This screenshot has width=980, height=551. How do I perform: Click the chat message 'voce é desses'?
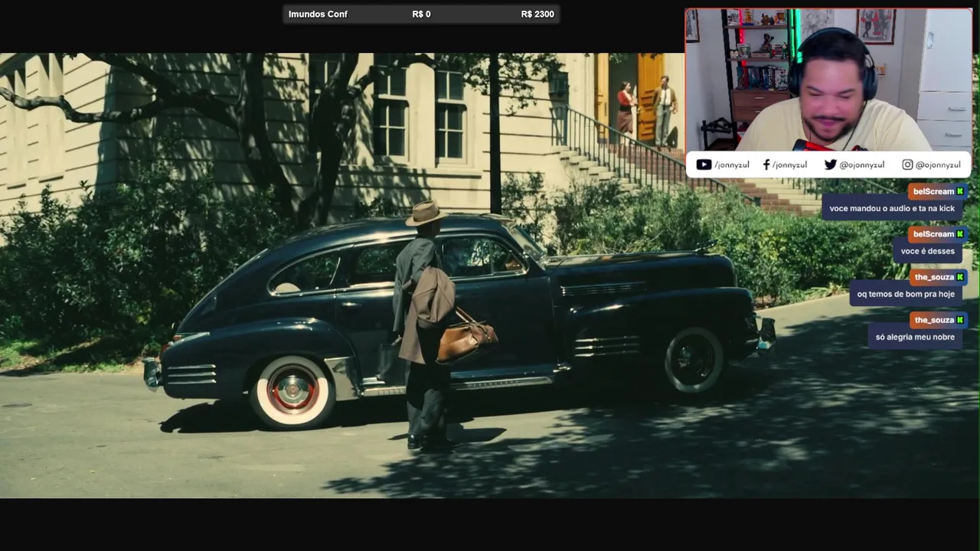pyautogui.click(x=927, y=251)
